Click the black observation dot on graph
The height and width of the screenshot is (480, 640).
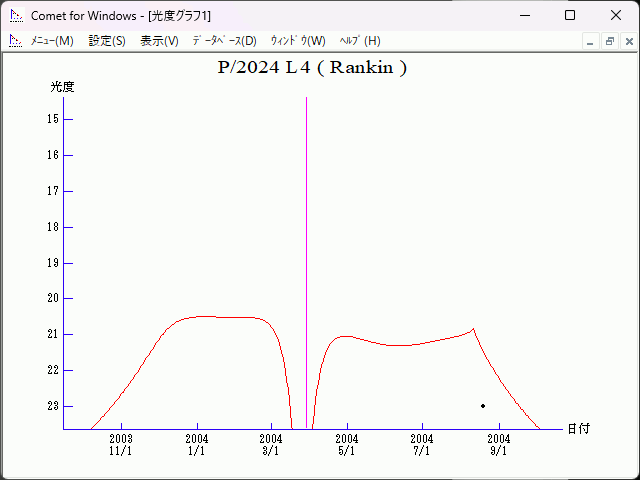pyautogui.click(x=483, y=406)
